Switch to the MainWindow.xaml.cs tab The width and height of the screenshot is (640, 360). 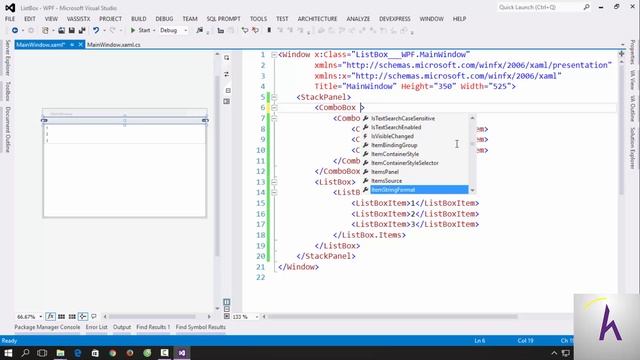114,45
